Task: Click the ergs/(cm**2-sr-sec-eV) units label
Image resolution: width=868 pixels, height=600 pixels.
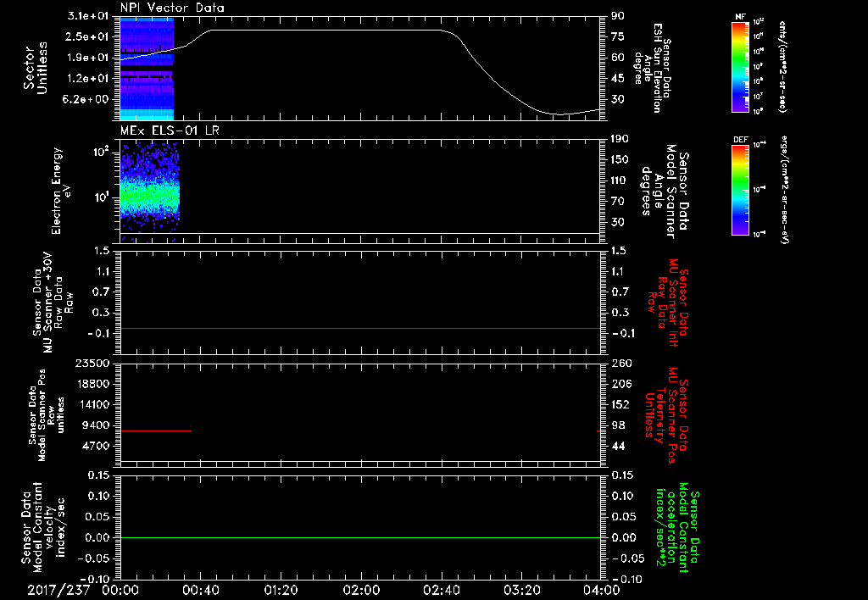Action: pos(784,190)
